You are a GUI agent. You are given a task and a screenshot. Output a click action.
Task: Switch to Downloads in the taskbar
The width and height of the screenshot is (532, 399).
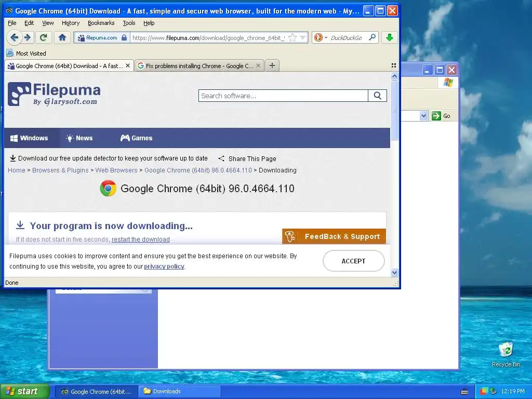tap(180, 391)
